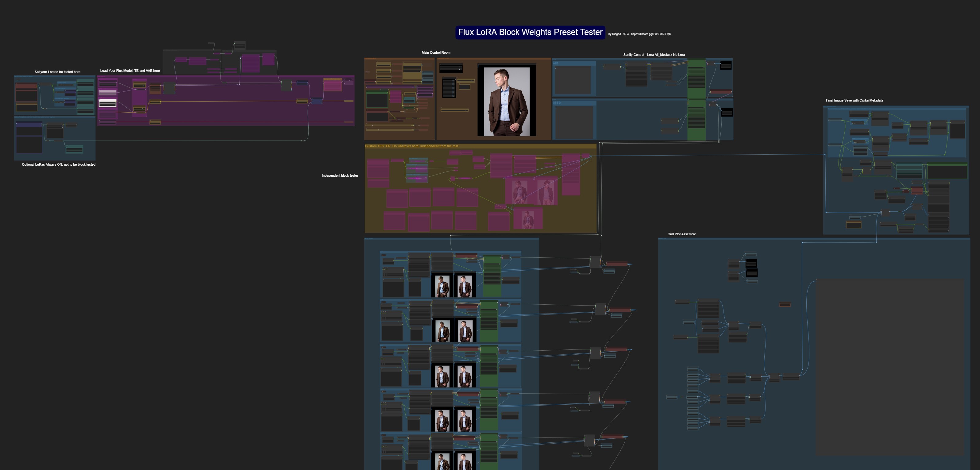Open the Discord link in author credit
Viewport: 980px width, 470px height.
(650, 34)
